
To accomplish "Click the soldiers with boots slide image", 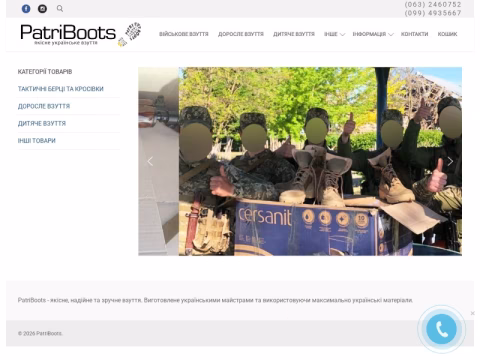I will [320, 161].
